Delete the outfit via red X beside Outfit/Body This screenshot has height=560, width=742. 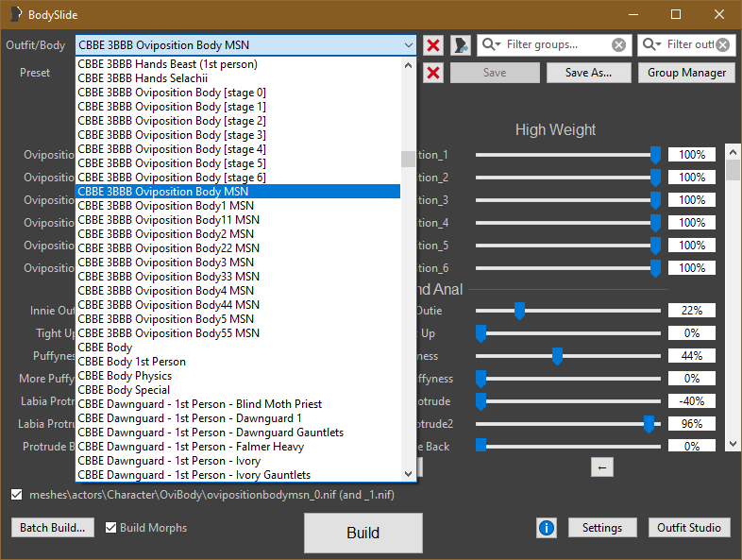[433, 45]
